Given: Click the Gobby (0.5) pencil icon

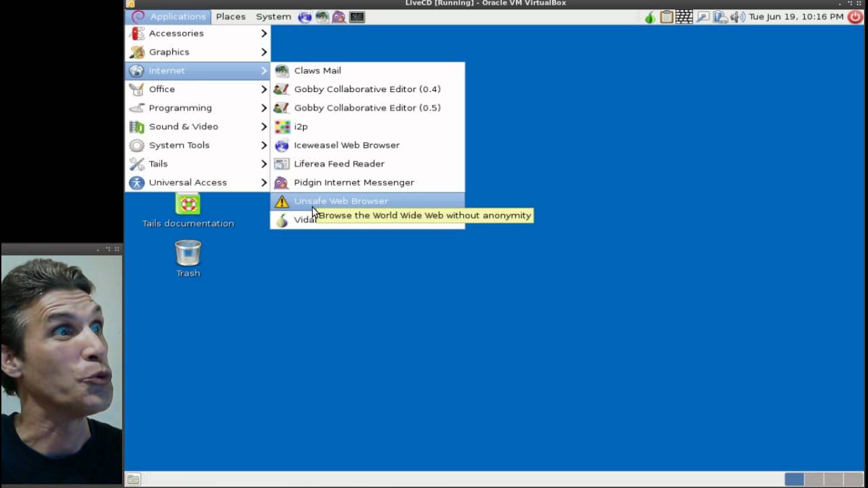Looking at the screenshot, I should [x=281, y=108].
